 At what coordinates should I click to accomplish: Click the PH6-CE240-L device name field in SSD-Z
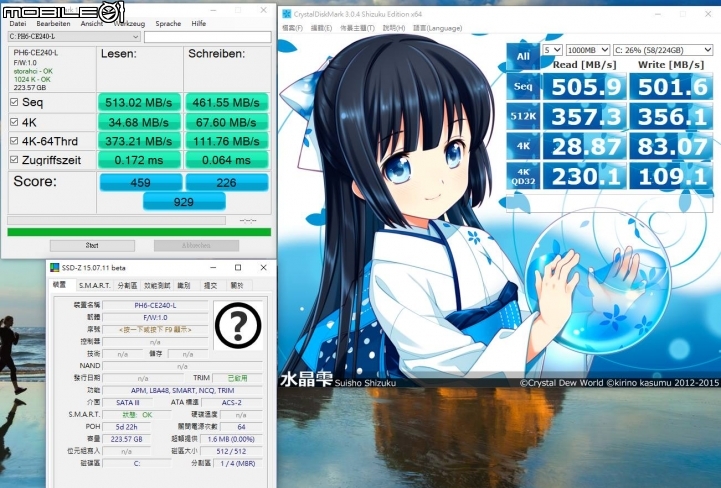pyautogui.click(x=155, y=305)
